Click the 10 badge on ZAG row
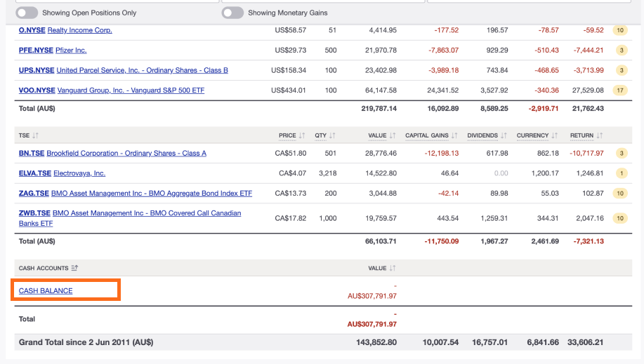Viewport: 644px width, 364px height. pos(620,193)
